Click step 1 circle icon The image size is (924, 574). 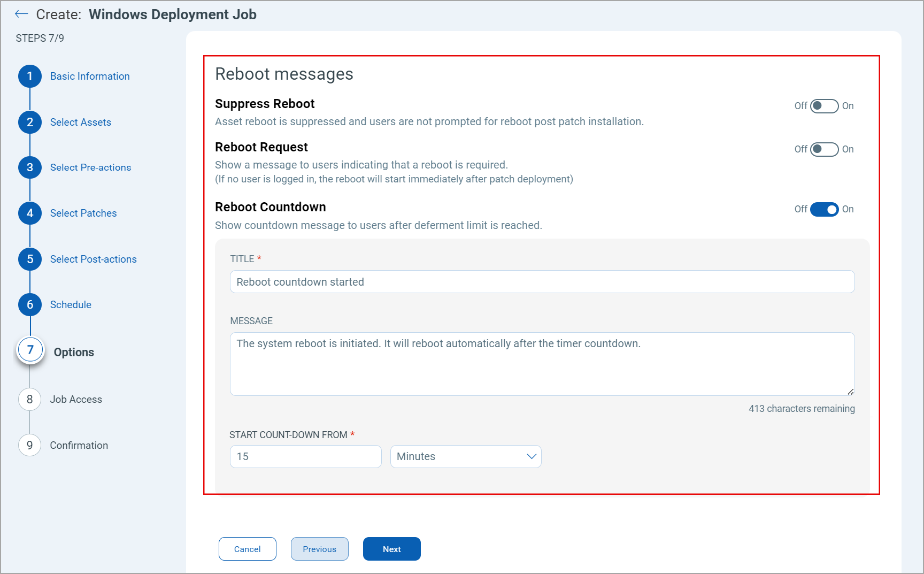pyautogui.click(x=30, y=76)
